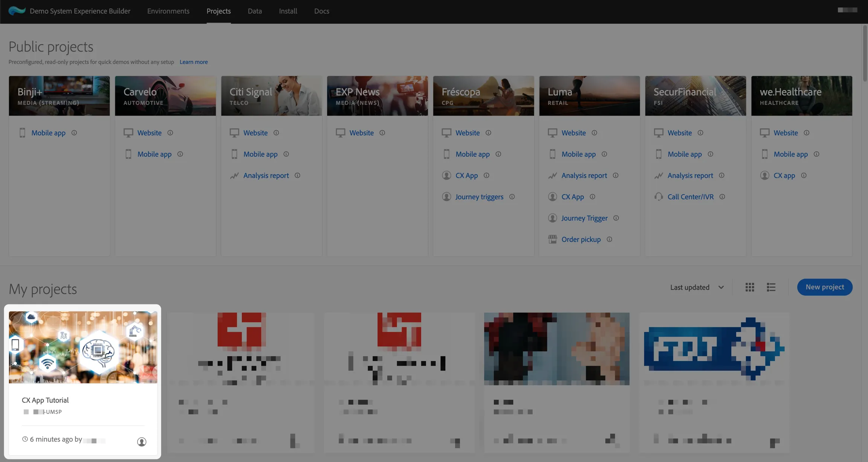The width and height of the screenshot is (868, 462).
Task: Click info icon beside Carvelo Website
Action: (170, 133)
